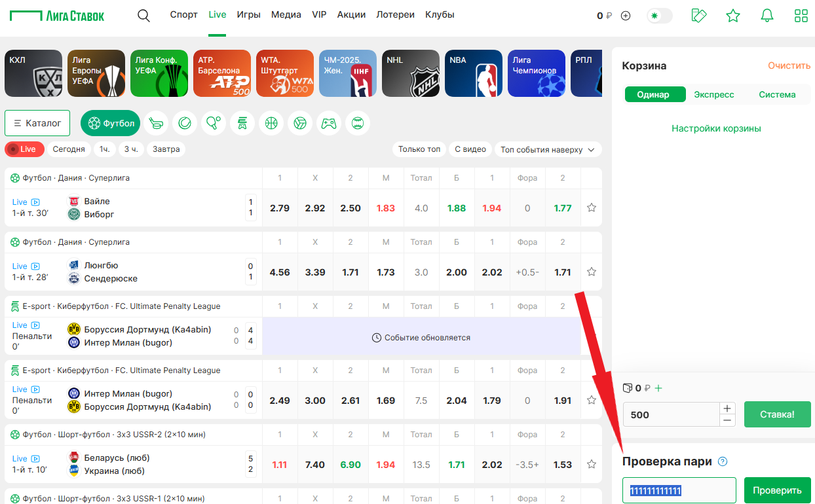Viewport: 815px width, 504px height.
Task: Click the Проверить button
Action: click(x=777, y=490)
